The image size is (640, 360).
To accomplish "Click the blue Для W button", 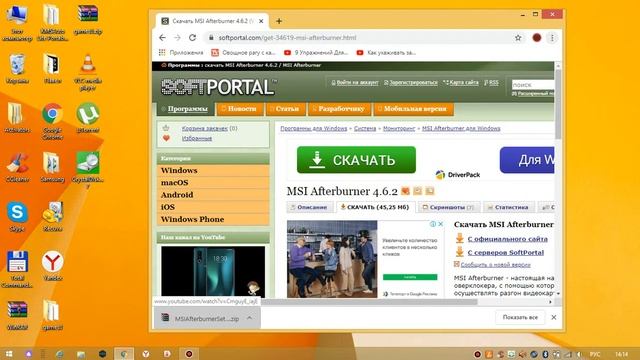I will (527, 160).
